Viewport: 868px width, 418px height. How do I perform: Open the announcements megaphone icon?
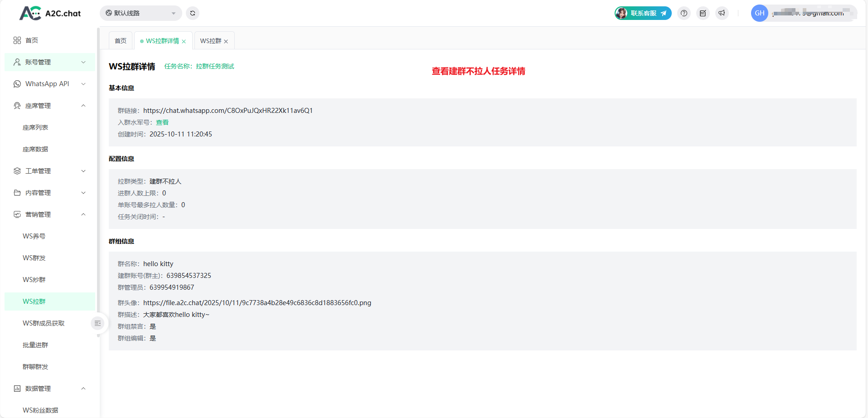722,13
